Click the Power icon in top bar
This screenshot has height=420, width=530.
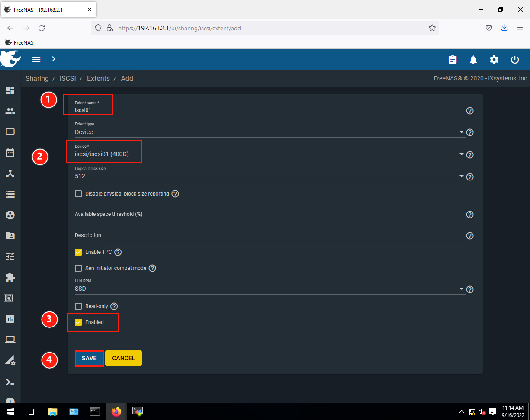tap(515, 60)
